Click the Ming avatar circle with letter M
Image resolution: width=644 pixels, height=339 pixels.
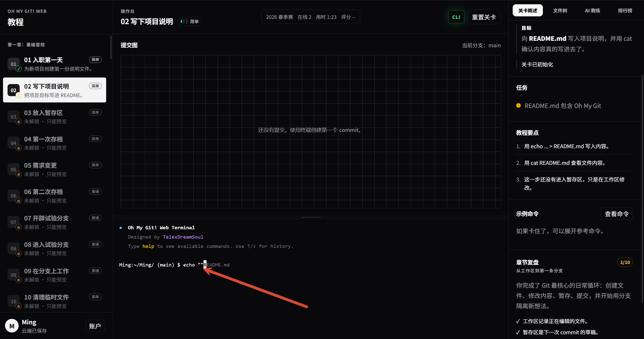[x=12, y=326]
